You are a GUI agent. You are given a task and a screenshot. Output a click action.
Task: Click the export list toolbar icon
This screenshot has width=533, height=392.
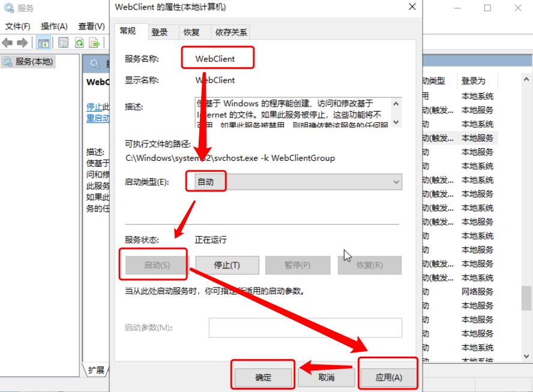(94, 43)
